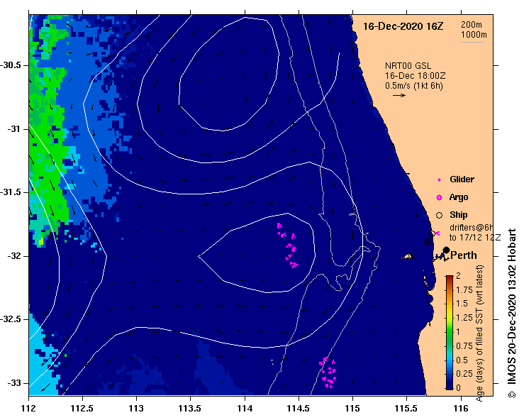The image size is (524, 420).
Task: Click the longitude tick label 112
Action: point(28,409)
